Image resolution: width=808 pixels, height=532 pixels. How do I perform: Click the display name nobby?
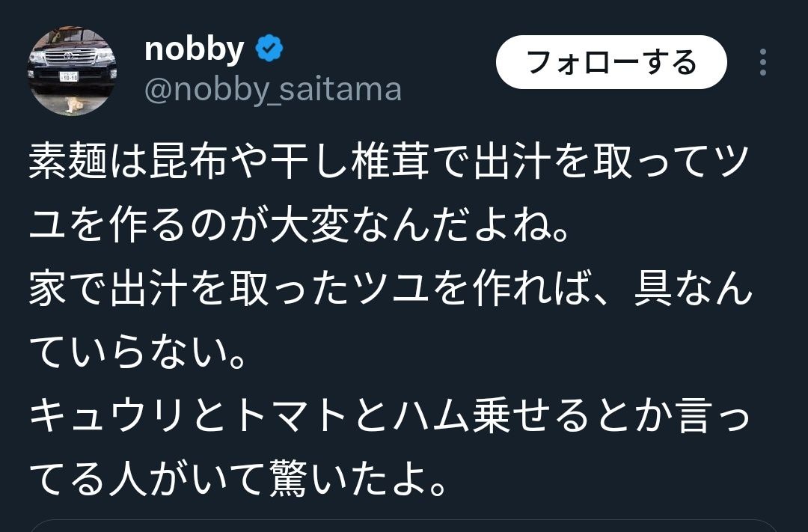point(194,49)
